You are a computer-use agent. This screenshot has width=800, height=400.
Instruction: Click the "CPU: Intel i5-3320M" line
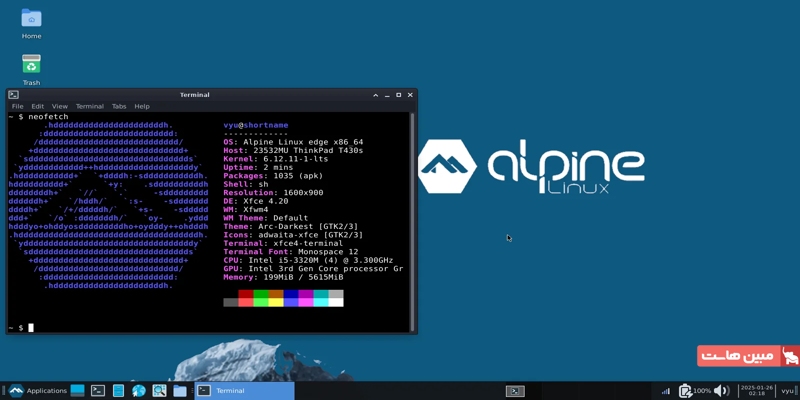tap(308, 260)
